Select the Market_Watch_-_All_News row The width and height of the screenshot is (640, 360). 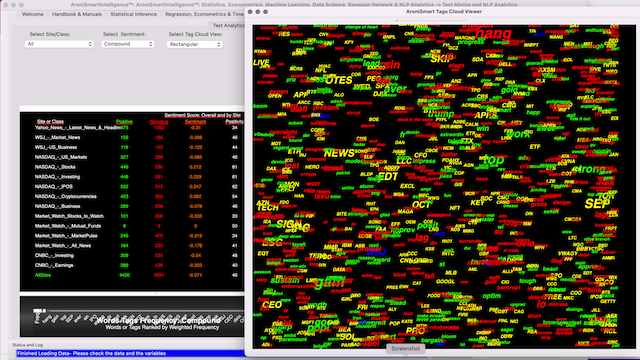coord(132,246)
